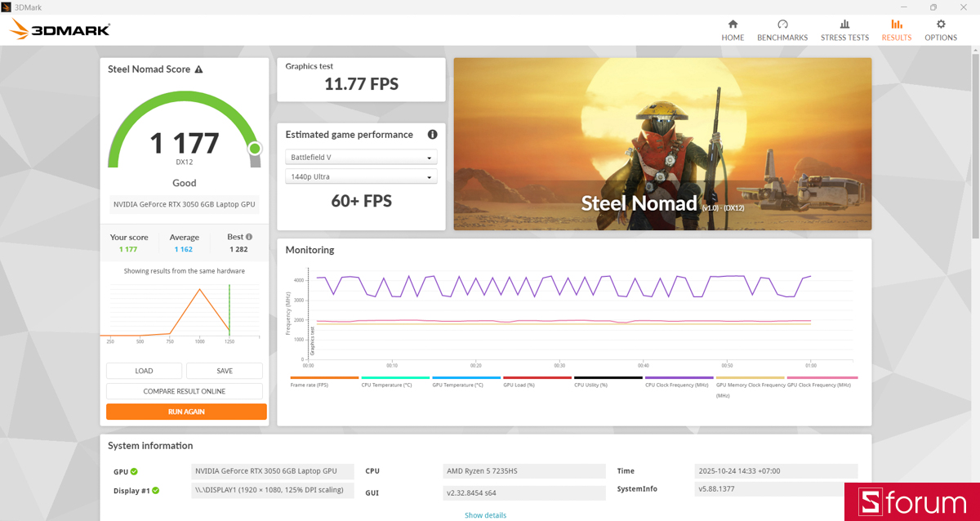This screenshot has height=521, width=980.
Task: Click the green check icon beside GPU
Action: pos(134,471)
